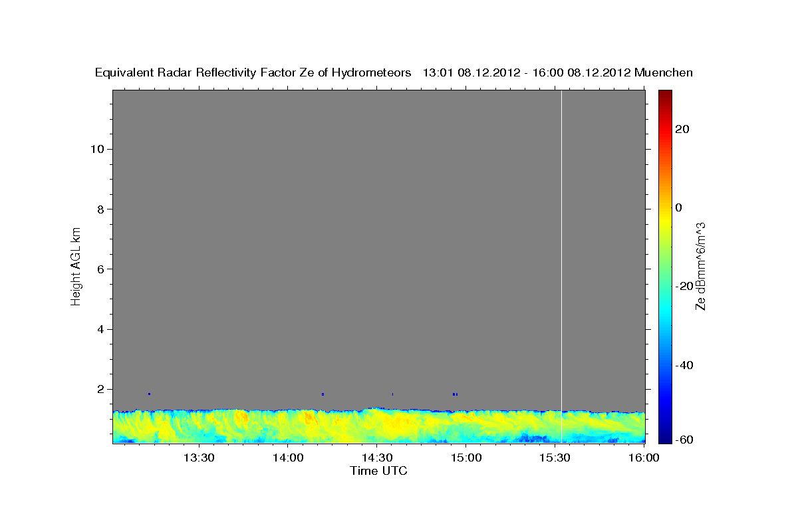Click the white vertical data-gap line after 15:30
This screenshot has height=532, width=798.
[x=562, y=266]
